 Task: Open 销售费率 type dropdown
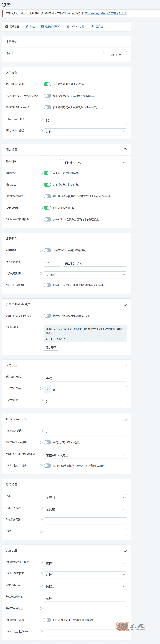click(x=95, y=163)
